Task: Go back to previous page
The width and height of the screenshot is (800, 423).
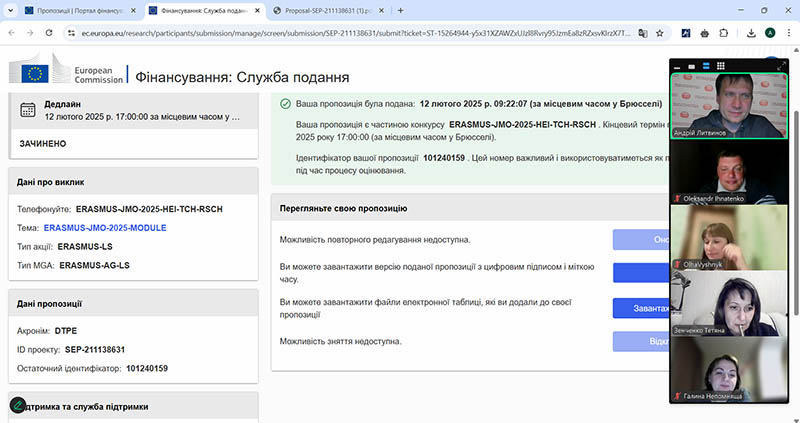Action: pos(12,33)
